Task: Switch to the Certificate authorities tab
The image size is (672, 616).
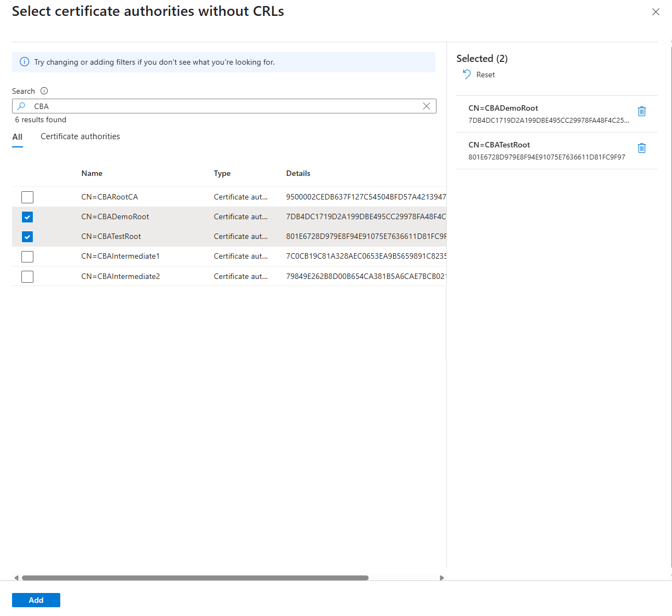Action: coord(80,136)
